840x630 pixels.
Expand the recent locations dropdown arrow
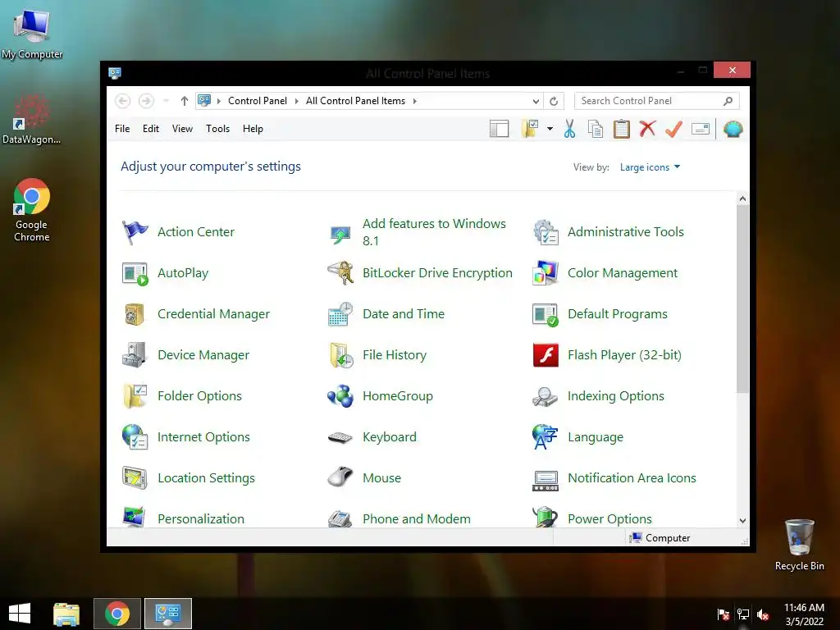tap(166, 101)
